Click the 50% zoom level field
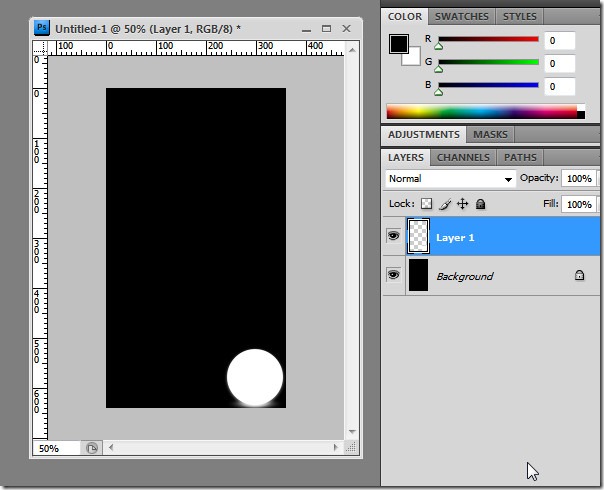This screenshot has height=490, width=604. (55, 449)
